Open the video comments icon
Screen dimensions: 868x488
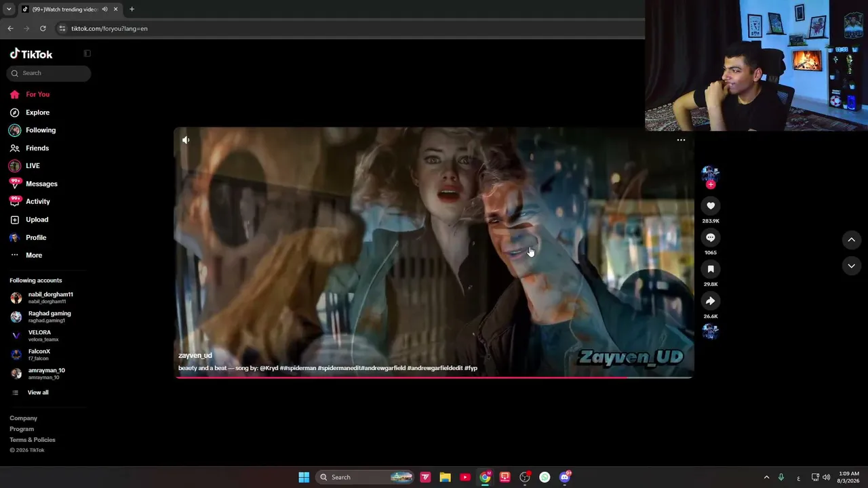point(711,237)
